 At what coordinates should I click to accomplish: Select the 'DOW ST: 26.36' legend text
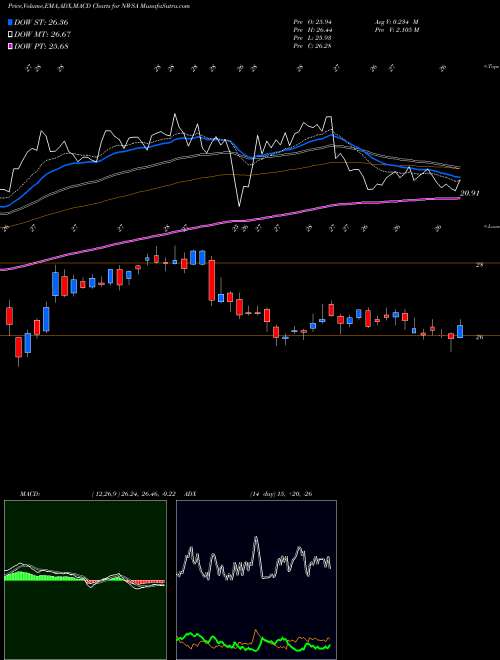click(41, 22)
